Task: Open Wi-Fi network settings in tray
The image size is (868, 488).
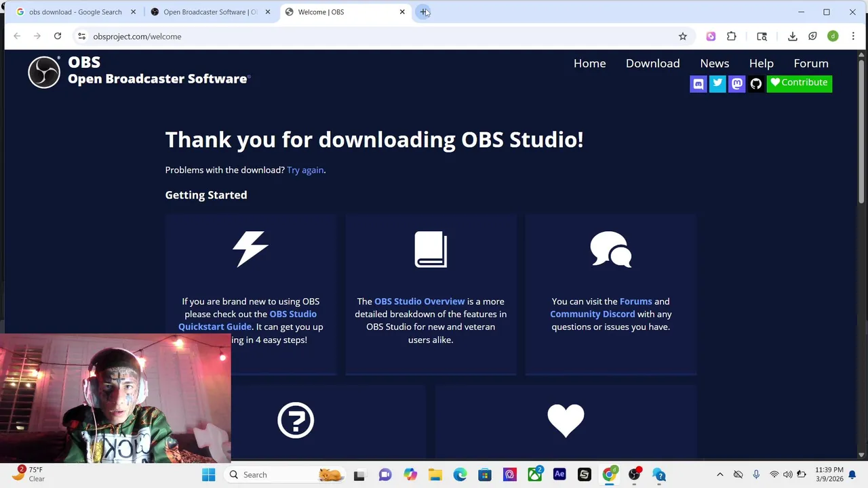Action: coord(774,474)
